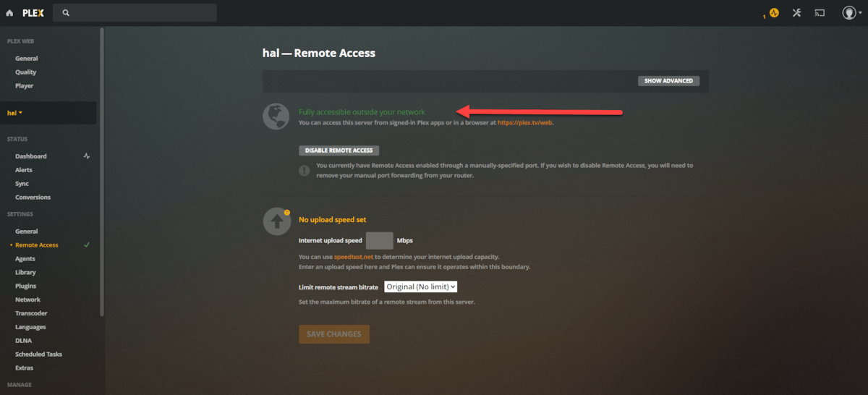Viewport: 868px width, 395px height.
Task: Open the plex.tv/web link
Action: point(525,123)
